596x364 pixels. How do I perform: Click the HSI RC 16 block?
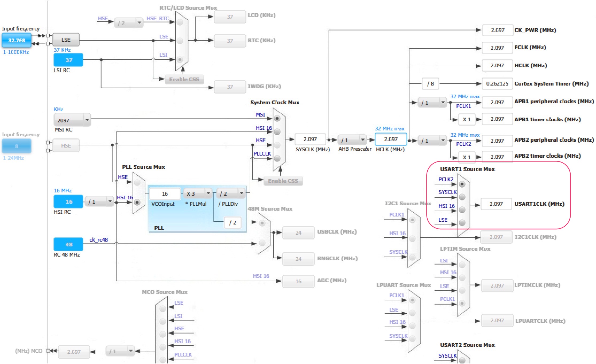click(68, 202)
